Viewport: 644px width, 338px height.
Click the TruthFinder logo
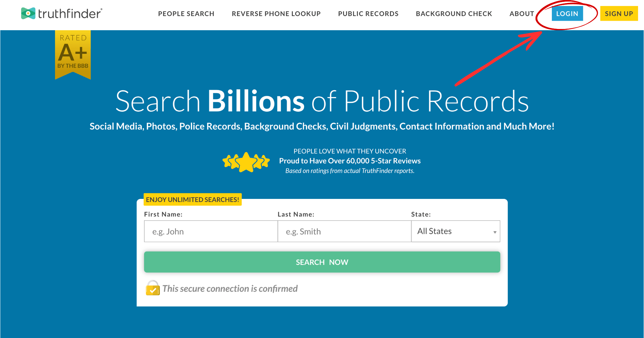pos(62,13)
